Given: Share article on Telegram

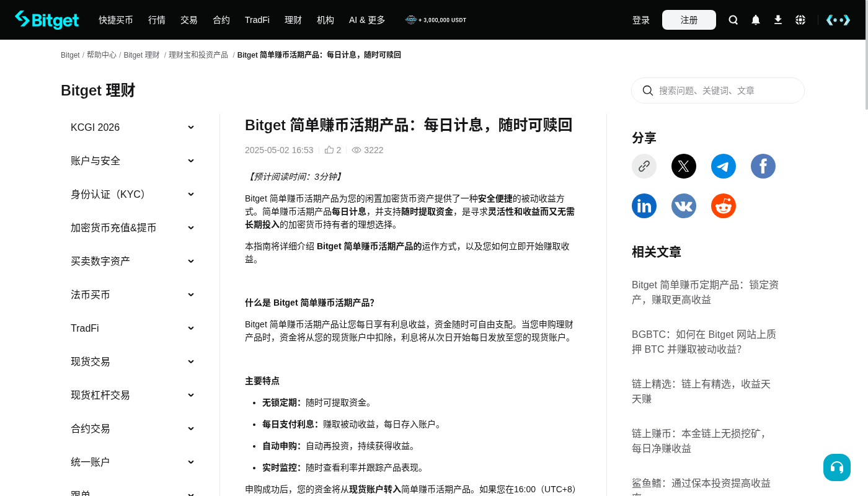Looking at the screenshot, I should tap(724, 166).
